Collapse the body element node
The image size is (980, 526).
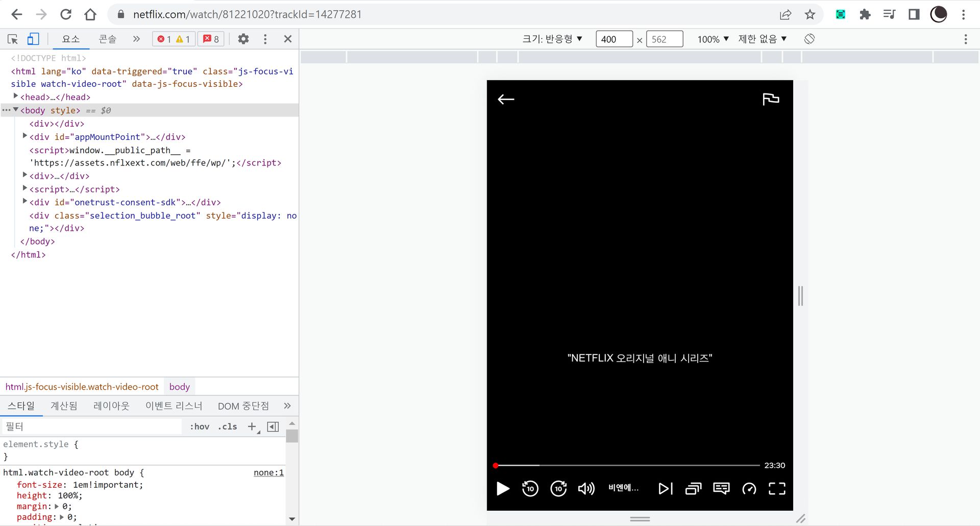(16, 109)
